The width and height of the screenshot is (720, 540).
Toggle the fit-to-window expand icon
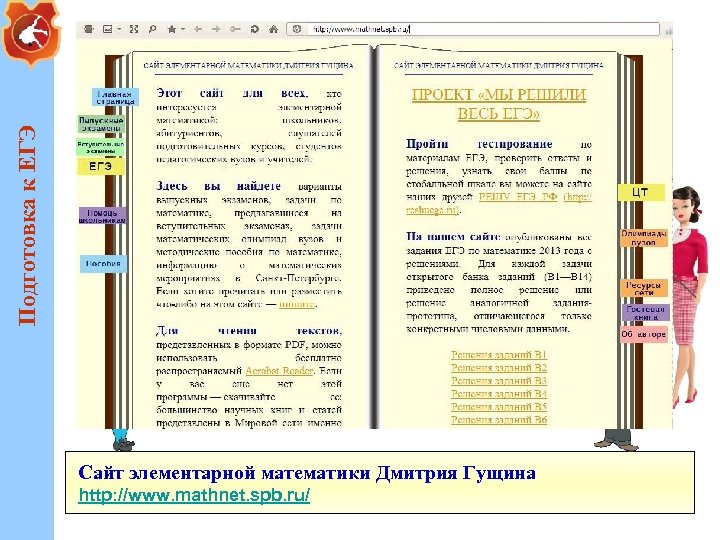coord(134,29)
